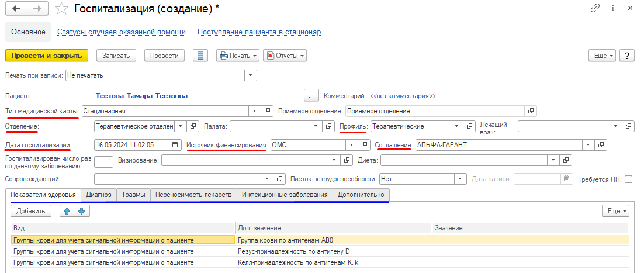Expand Сопровождающий dropdown arrow
Viewport: 644px width, 273px height.
coord(268,179)
